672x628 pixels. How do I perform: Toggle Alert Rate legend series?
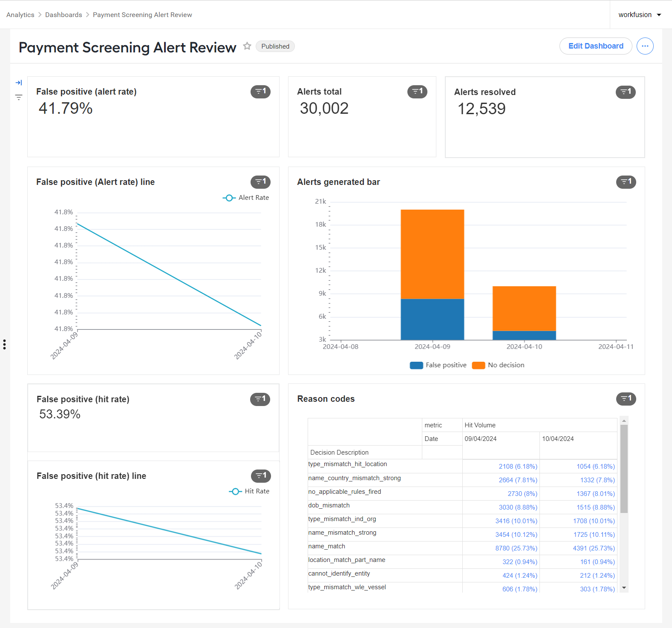246,198
